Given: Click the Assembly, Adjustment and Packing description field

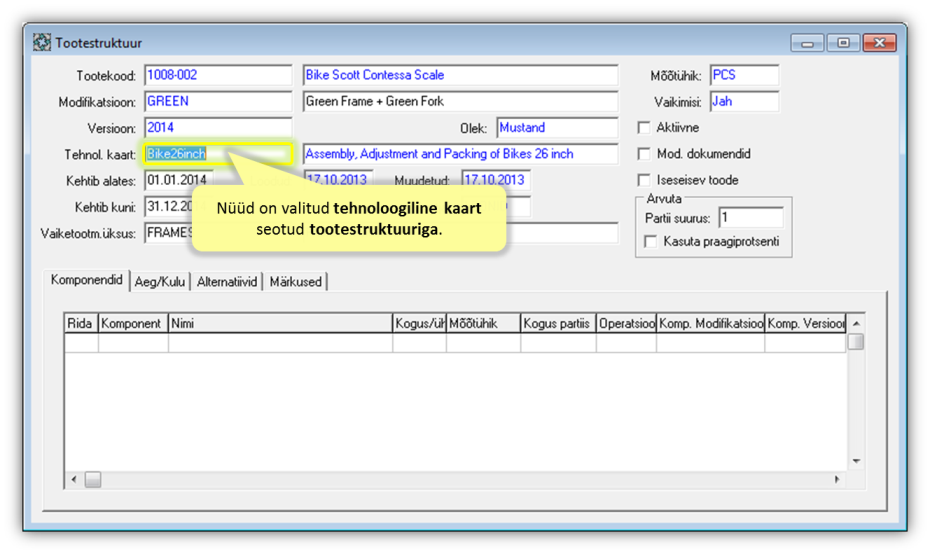Looking at the screenshot, I should [x=460, y=154].
